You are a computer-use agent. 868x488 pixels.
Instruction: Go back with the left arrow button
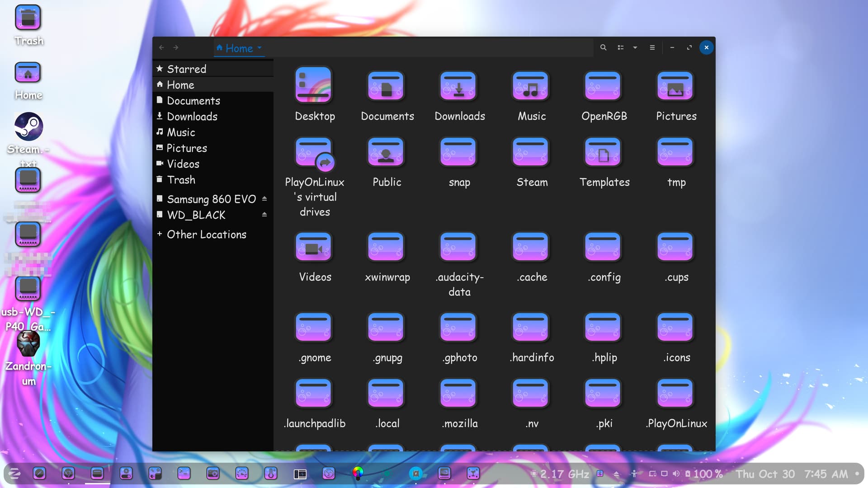[x=161, y=47]
